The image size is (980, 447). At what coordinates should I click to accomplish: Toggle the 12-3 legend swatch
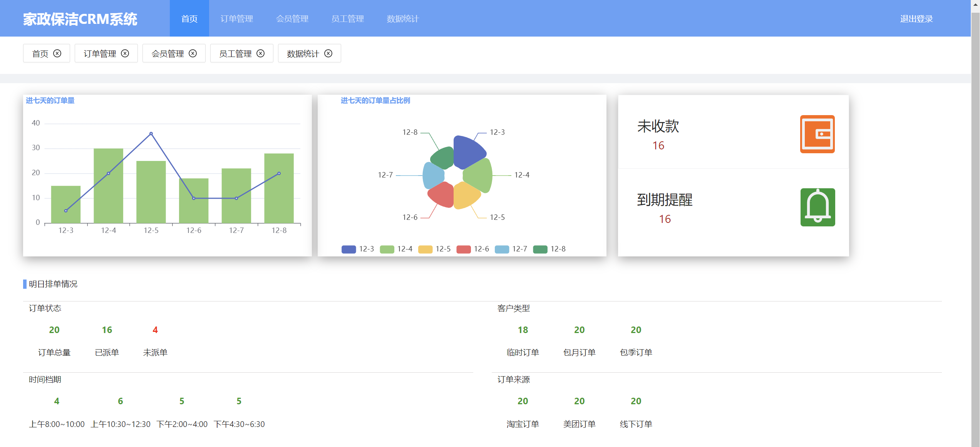pyautogui.click(x=348, y=249)
